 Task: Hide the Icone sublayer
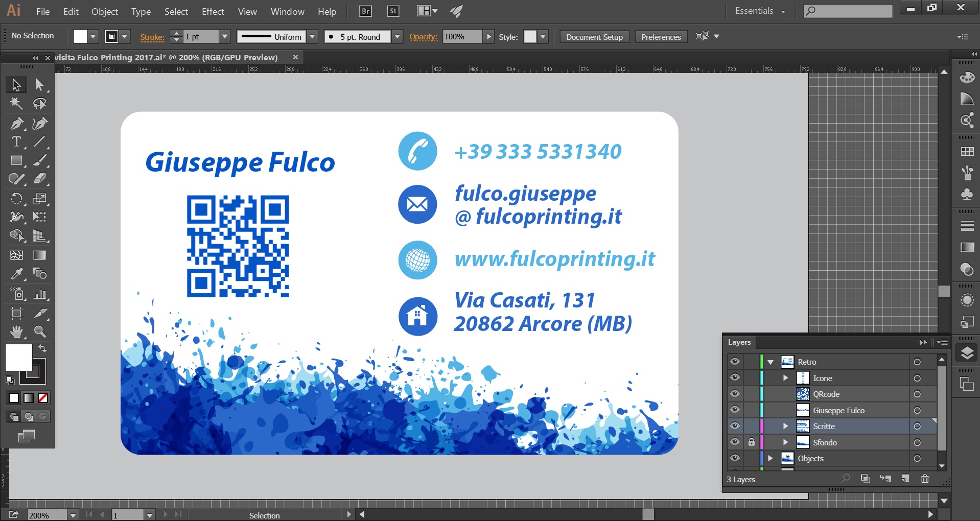pyautogui.click(x=735, y=378)
